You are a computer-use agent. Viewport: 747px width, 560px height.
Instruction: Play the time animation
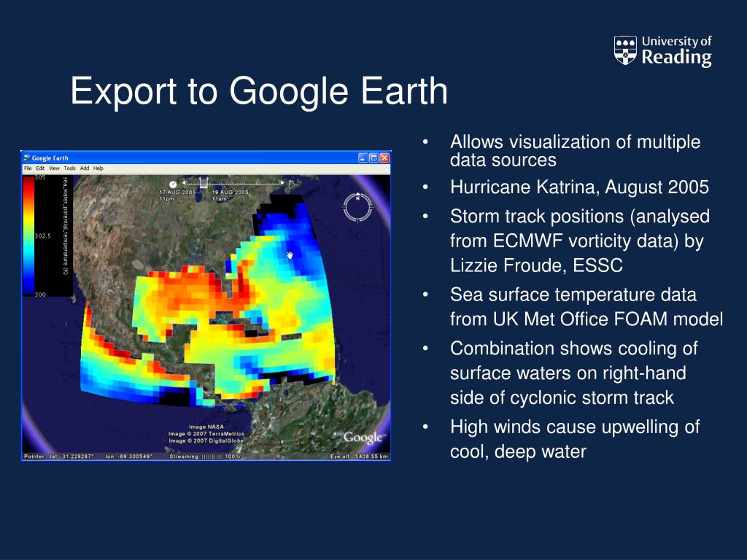[292, 184]
